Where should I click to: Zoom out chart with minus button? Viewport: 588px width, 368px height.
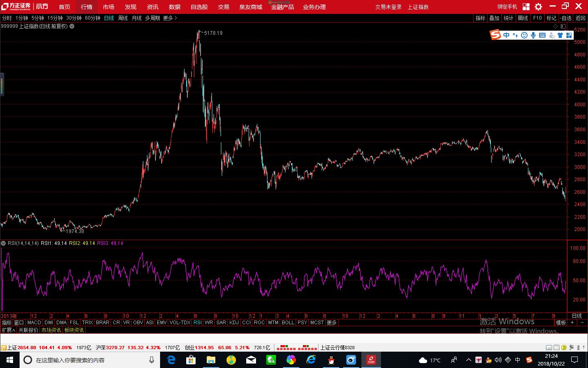pos(582,323)
